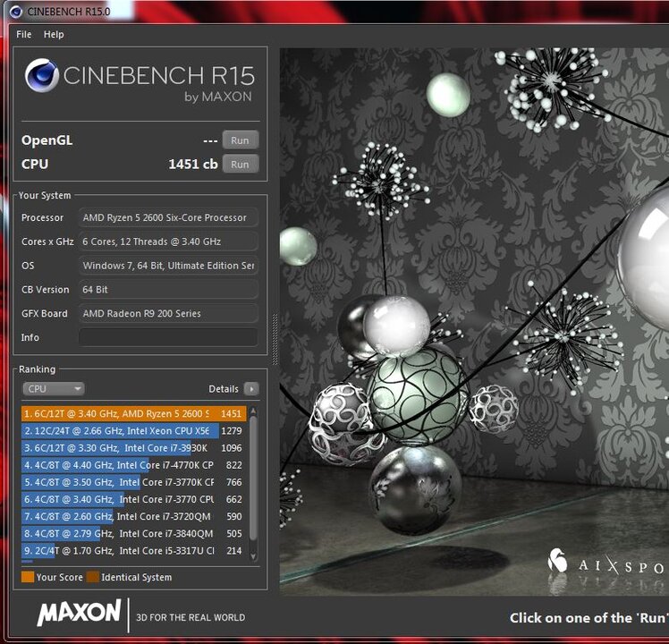Select ranking row 3 Intel Core i7-3930K

pyautogui.click(x=134, y=448)
